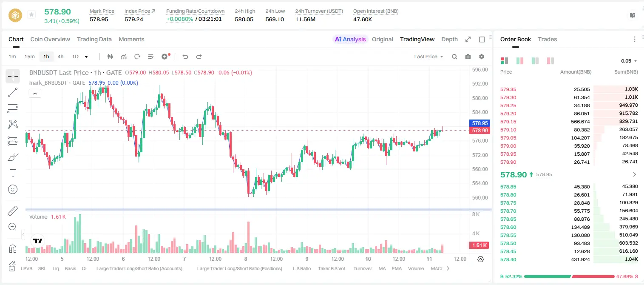Screen dimensions: 644x285
Task: Activate the magnet snap mode icon
Action: 13,248
